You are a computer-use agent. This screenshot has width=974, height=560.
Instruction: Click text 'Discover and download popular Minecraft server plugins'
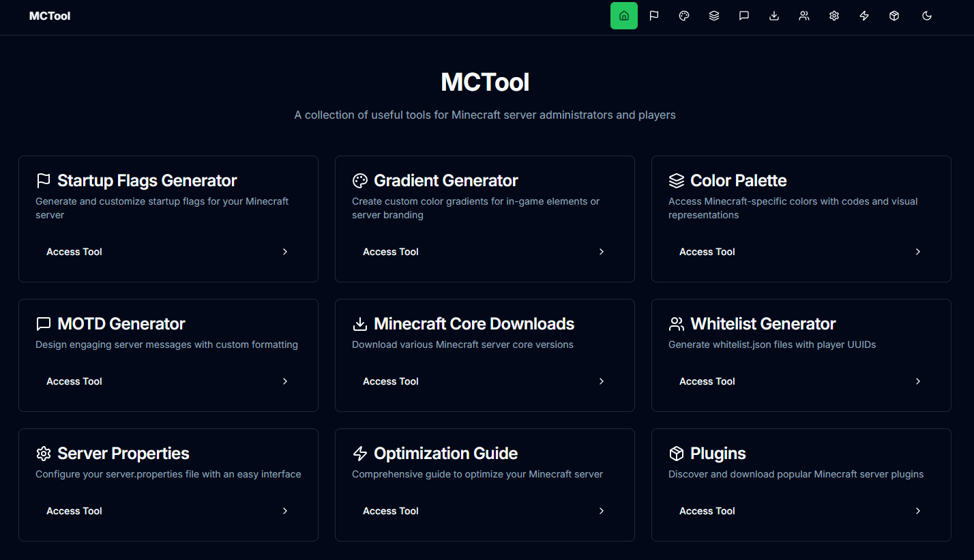coord(796,474)
